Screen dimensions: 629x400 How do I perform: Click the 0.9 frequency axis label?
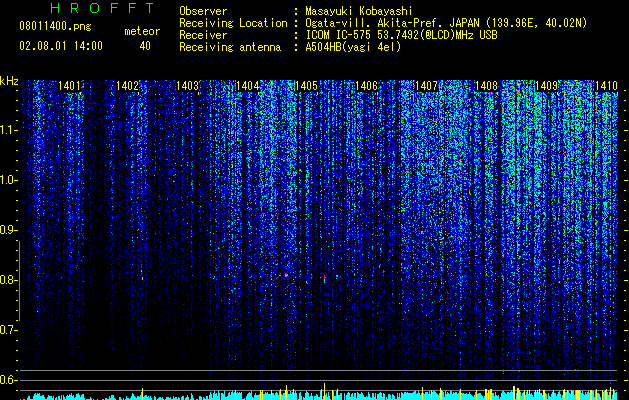8,230
